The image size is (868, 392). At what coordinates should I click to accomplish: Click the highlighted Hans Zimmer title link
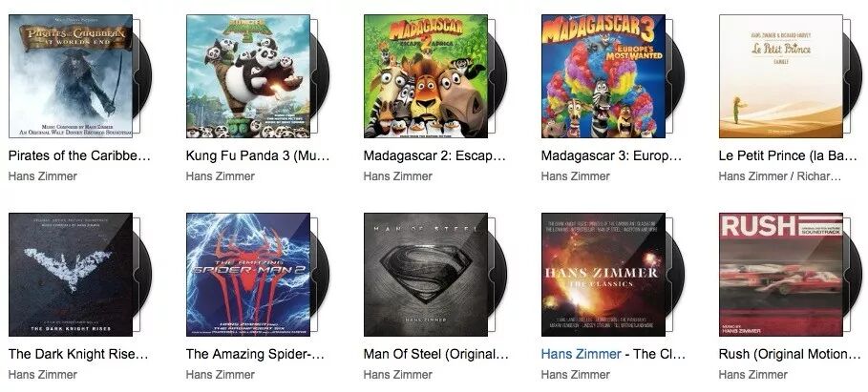(581, 354)
